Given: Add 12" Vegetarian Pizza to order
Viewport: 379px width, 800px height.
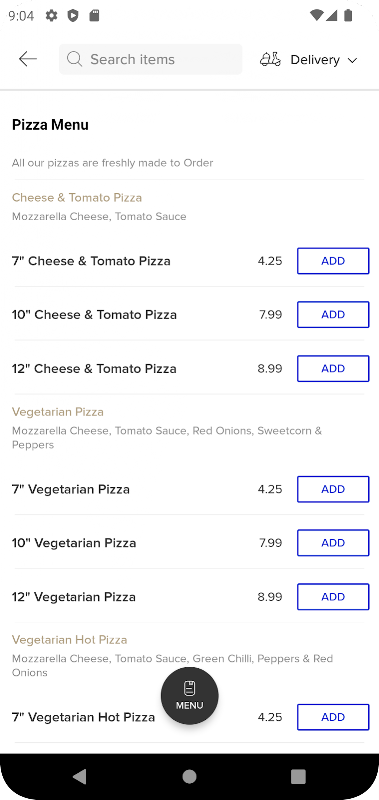Looking at the screenshot, I should point(333,597).
